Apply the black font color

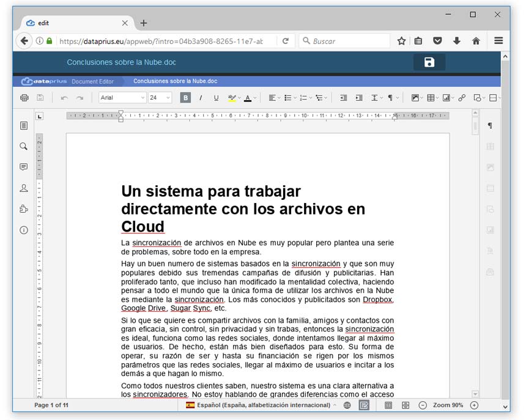coord(248,98)
